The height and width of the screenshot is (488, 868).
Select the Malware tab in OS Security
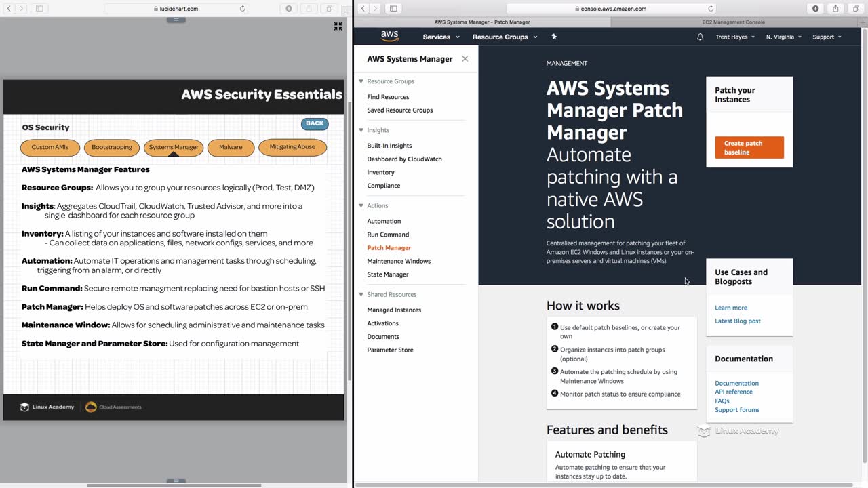(x=231, y=147)
